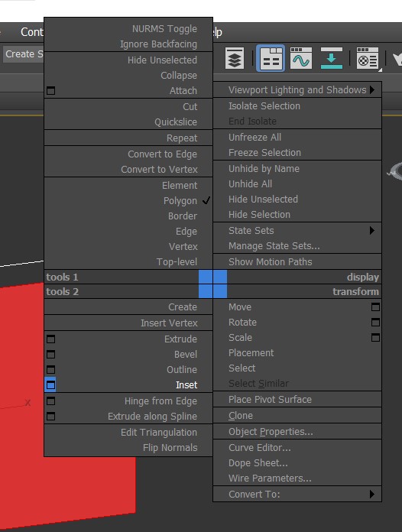
Task: Activate the Cut tool
Action: 190,106
